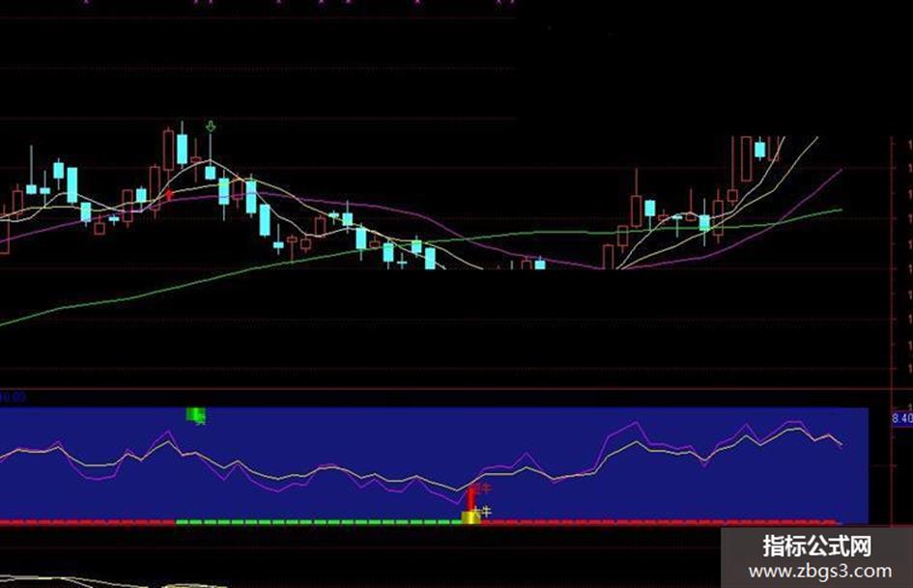Click the green sell signal flag in the indicator panel
Viewport: 913px width, 588px height.
[195, 414]
